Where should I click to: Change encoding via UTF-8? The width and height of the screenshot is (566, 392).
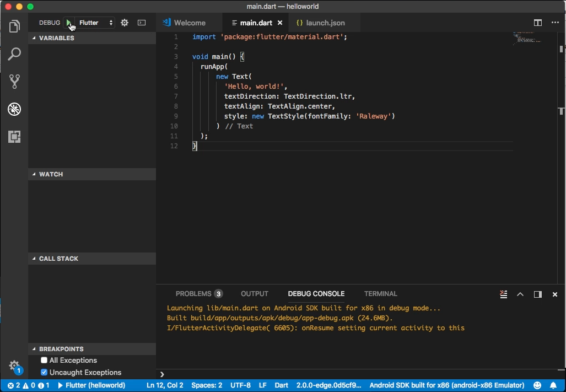coord(240,385)
